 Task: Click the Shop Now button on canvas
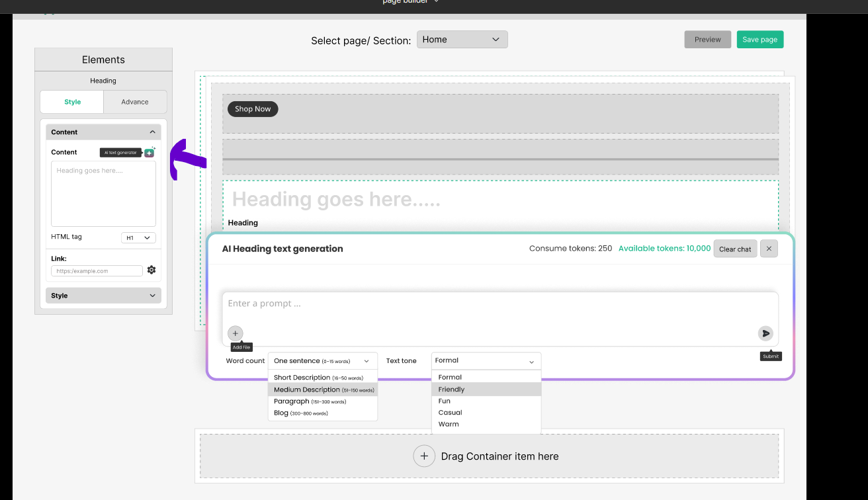point(253,109)
